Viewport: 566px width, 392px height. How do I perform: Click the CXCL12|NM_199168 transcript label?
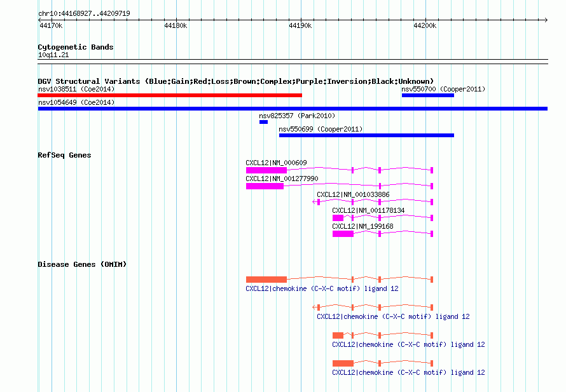pos(362,226)
